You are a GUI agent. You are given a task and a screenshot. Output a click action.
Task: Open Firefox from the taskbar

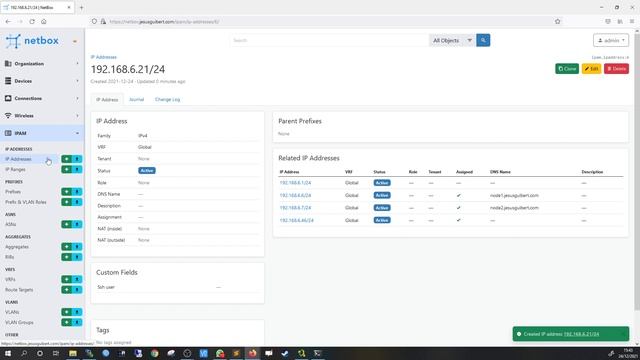click(252, 353)
